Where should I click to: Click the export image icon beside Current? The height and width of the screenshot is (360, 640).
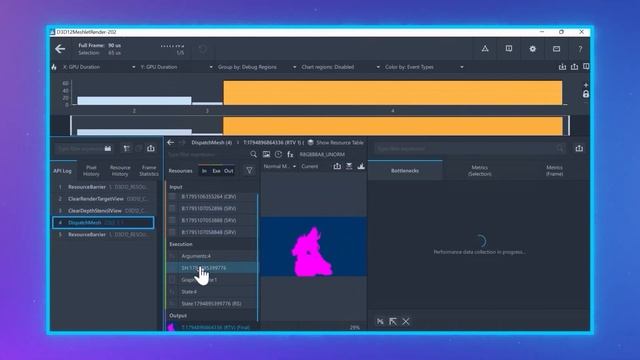coord(337,166)
